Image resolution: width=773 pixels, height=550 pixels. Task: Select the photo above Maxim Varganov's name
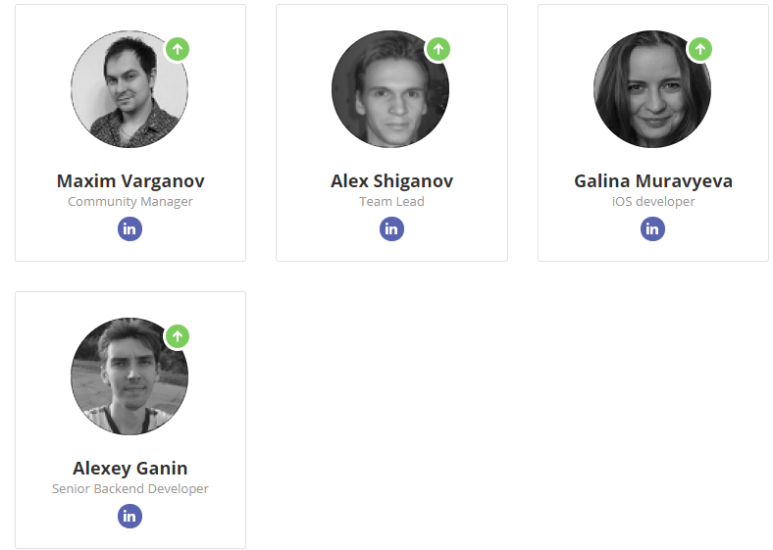(130, 89)
